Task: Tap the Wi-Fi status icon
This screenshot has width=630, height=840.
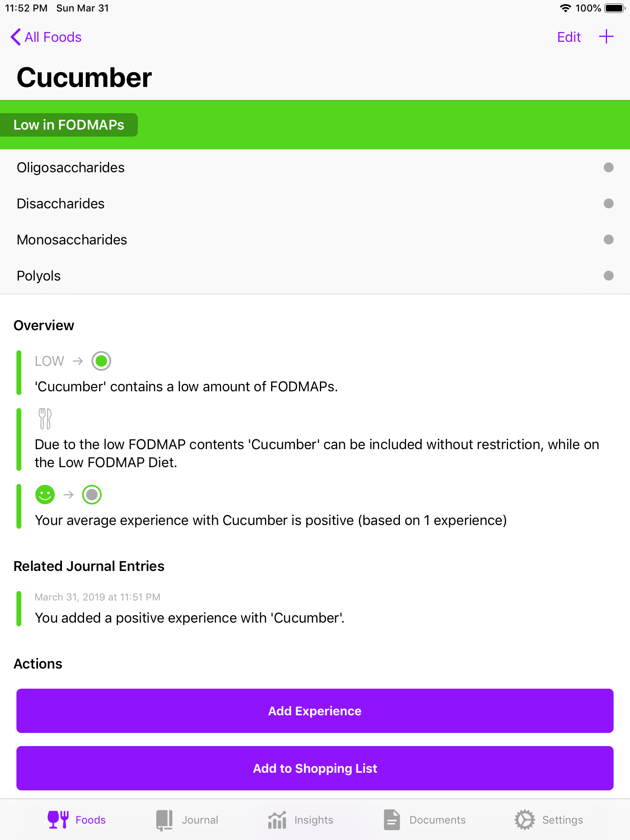Action: tap(565, 8)
